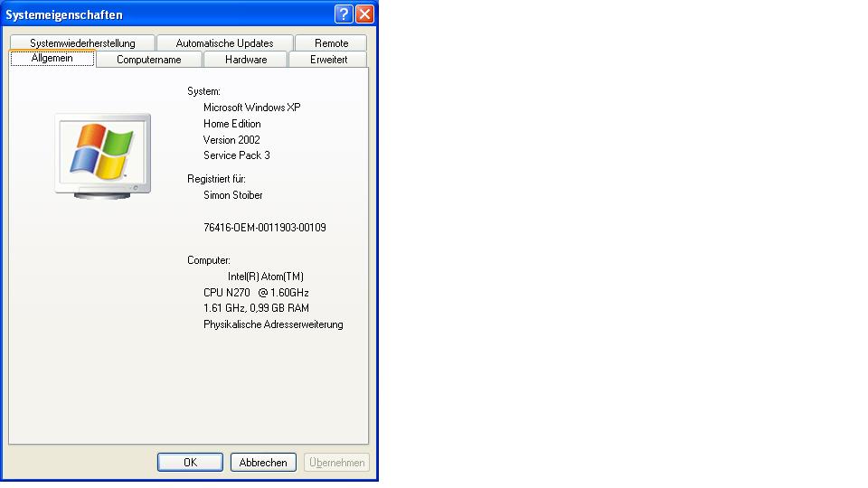Select the text Microsoft Windows XP

coord(252,108)
